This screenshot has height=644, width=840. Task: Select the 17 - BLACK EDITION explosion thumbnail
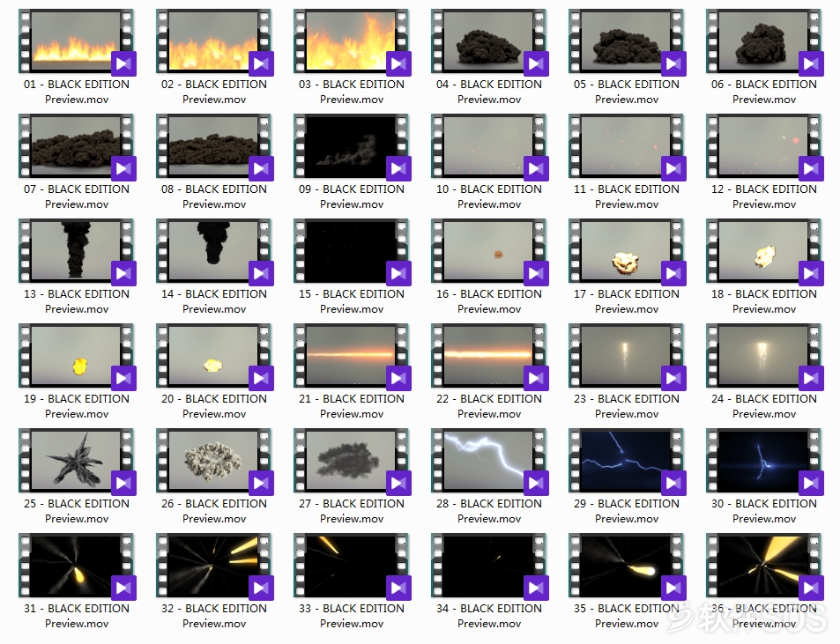(626, 250)
